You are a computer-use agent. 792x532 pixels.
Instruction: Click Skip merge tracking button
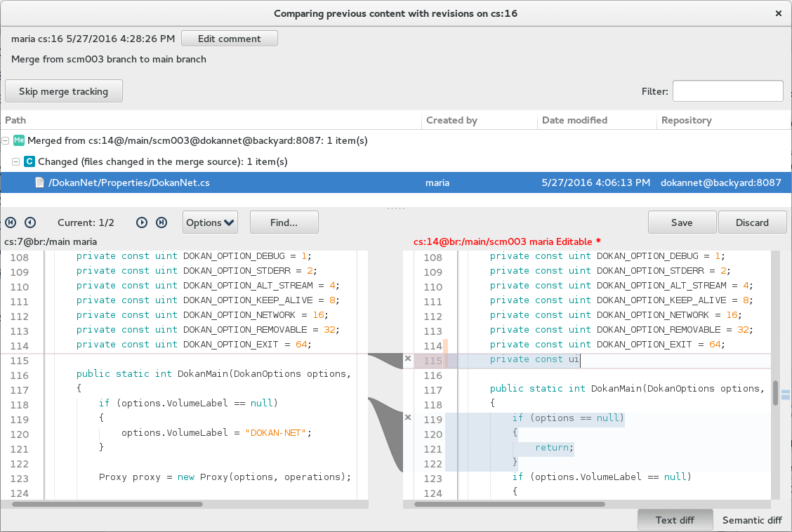pos(64,91)
